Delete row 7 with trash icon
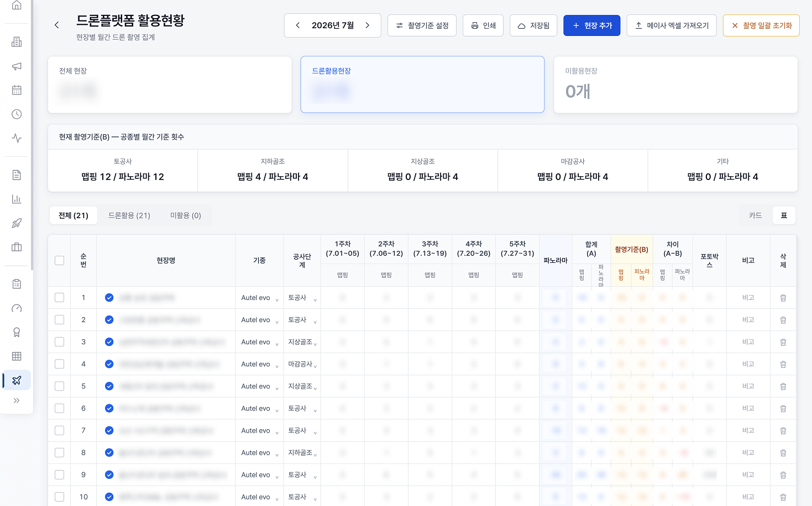The image size is (812, 506). (783, 430)
